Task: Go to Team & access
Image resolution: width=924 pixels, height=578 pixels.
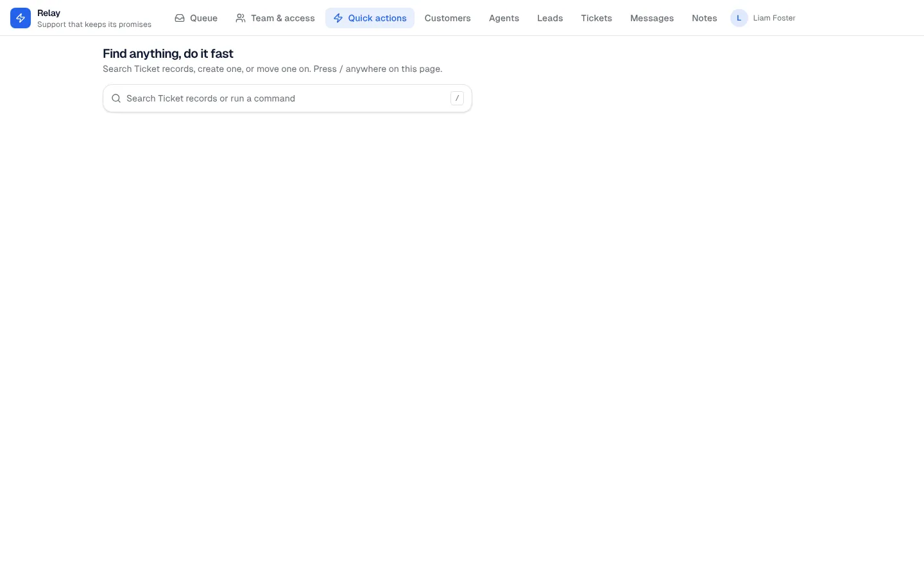Action: [275, 18]
